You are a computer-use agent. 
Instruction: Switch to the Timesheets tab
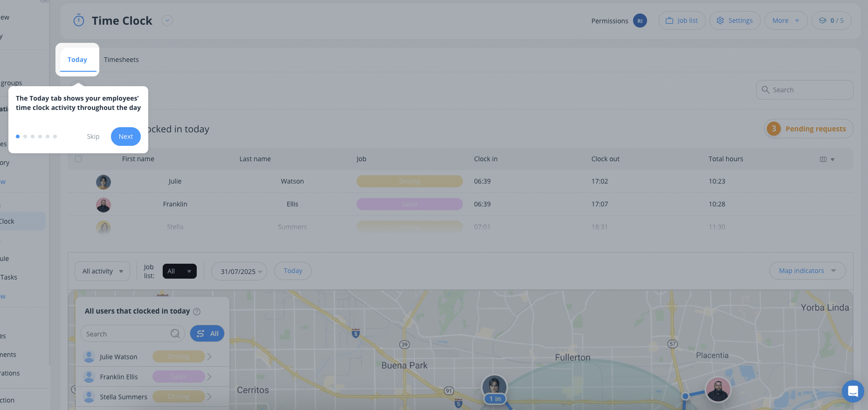pos(121,60)
